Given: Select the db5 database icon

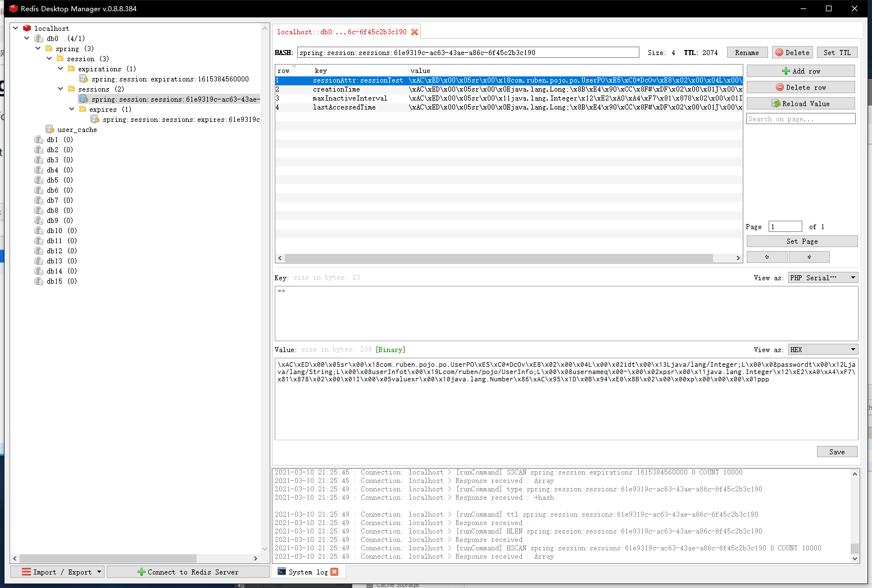Looking at the screenshot, I should point(39,180).
